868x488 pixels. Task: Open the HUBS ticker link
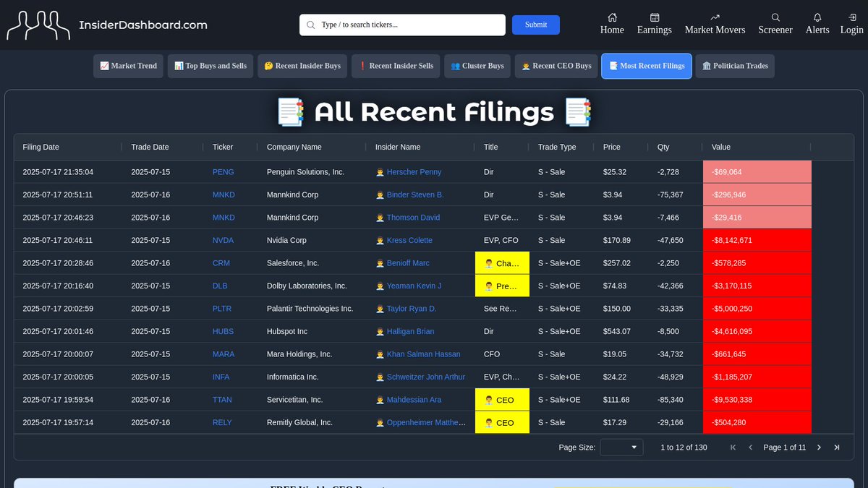click(x=223, y=331)
